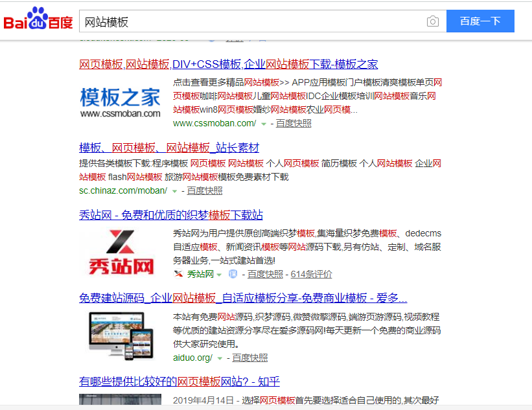This screenshot has width=532, height=410.
Task: Expand dropdown arrow next to sc.chinaz.com/moban/
Action: click(x=174, y=192)
